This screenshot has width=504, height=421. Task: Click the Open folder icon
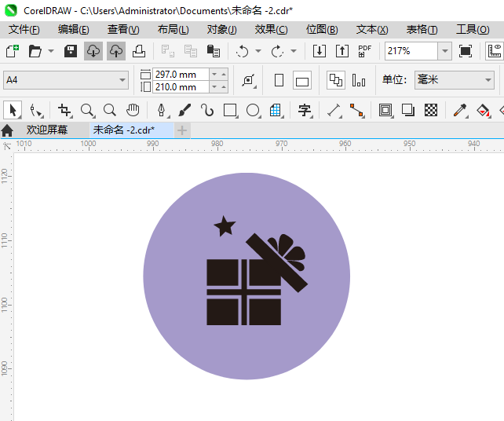click(x=35, y=51)
